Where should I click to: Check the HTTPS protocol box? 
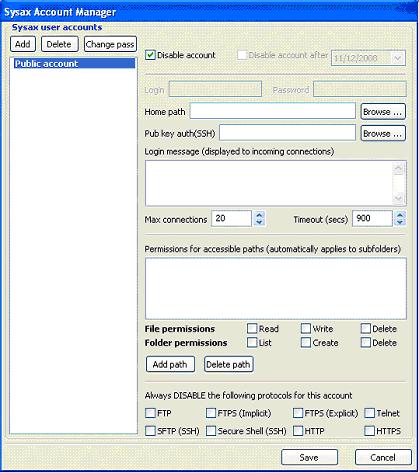[369, 431]
